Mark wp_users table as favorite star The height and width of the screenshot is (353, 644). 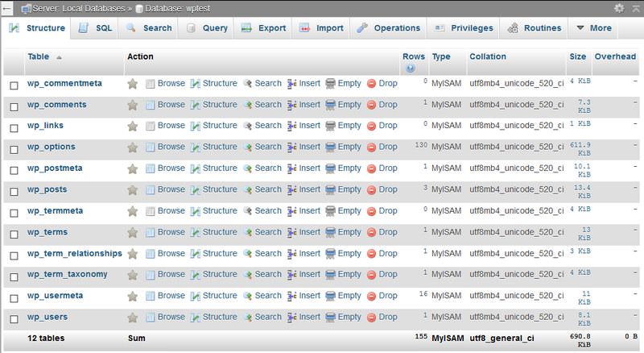pos(132,318)
